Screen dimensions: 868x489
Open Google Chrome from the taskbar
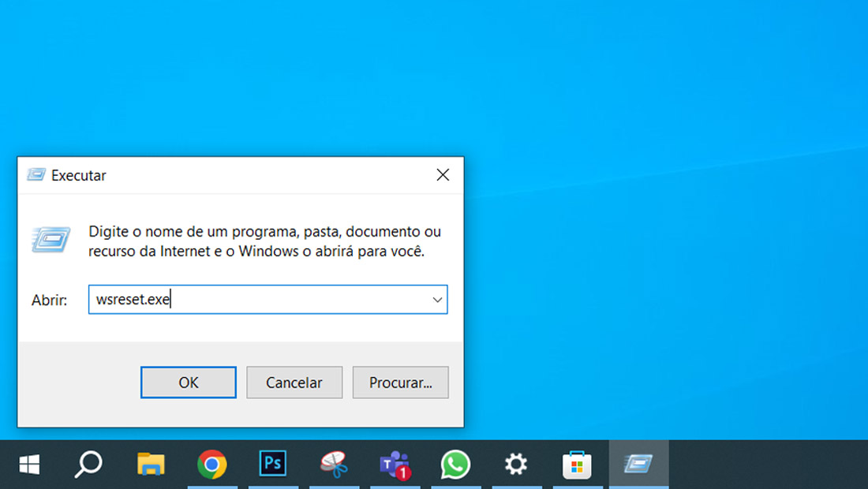pos(212,464)
